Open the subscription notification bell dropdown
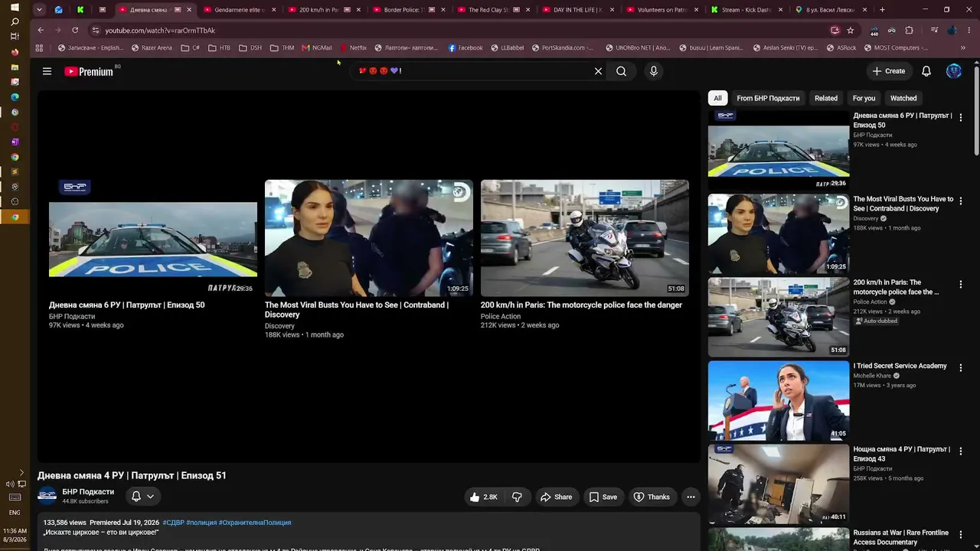The width and height of the screenshot is (980, 551). 142,497
